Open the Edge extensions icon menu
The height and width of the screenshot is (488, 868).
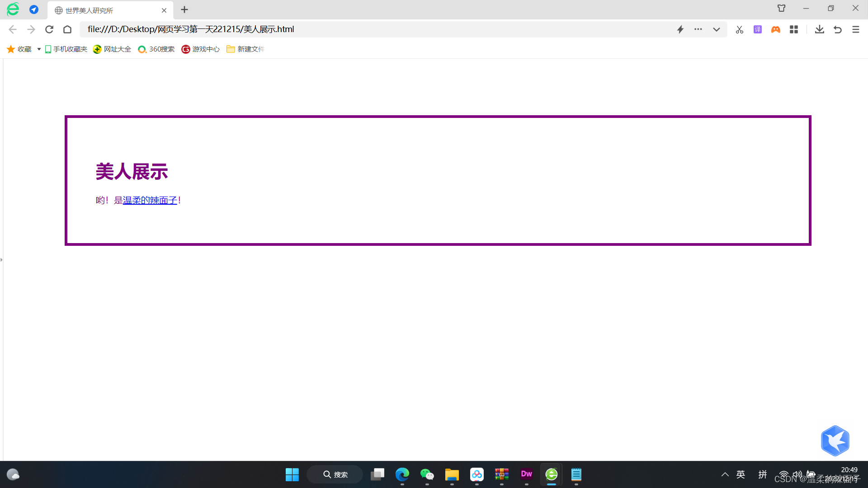(x=793, y=29)
